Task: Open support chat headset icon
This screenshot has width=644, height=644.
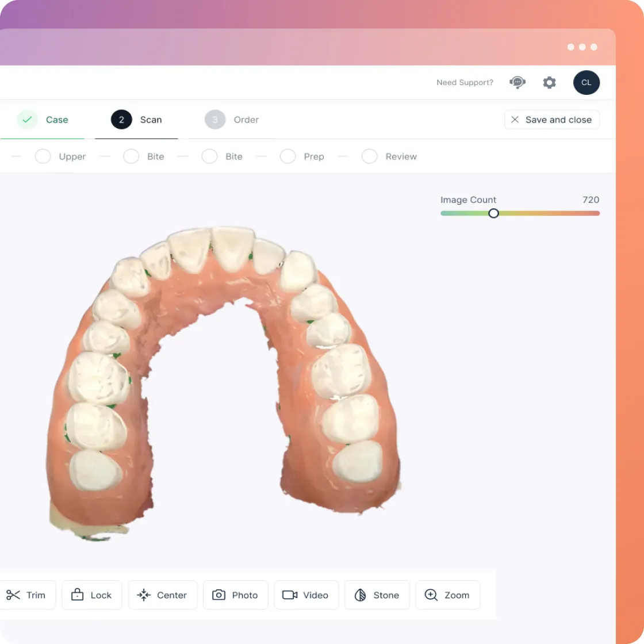Action: (x=517, y=83)
